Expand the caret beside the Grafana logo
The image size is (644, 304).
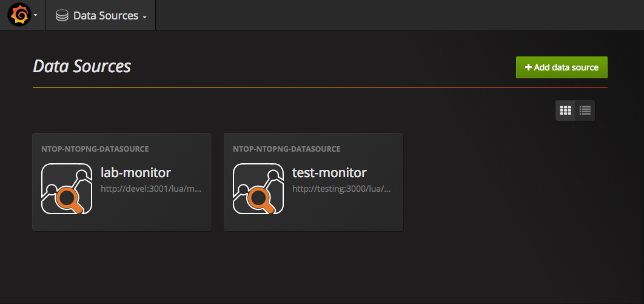coord(36,16)
